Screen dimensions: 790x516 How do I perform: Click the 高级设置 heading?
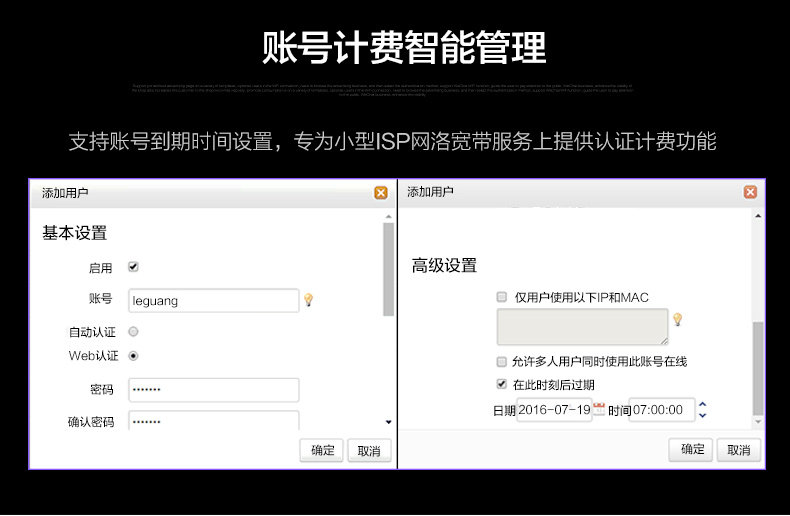click(x=444, y=266)
